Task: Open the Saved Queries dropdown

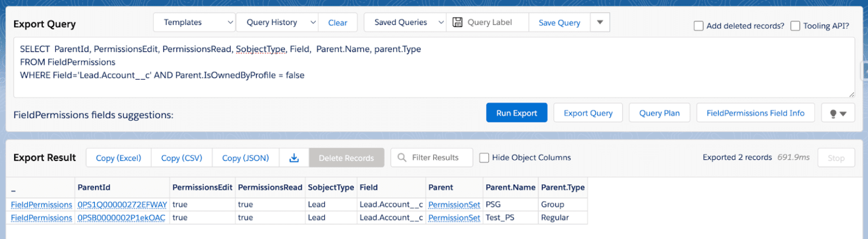Action: (405, 23)
